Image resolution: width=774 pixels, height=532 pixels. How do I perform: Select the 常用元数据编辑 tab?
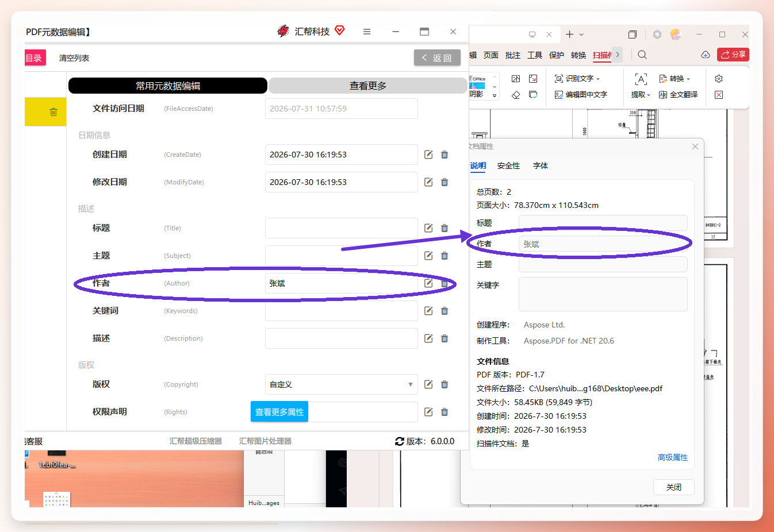coord(168,86)
